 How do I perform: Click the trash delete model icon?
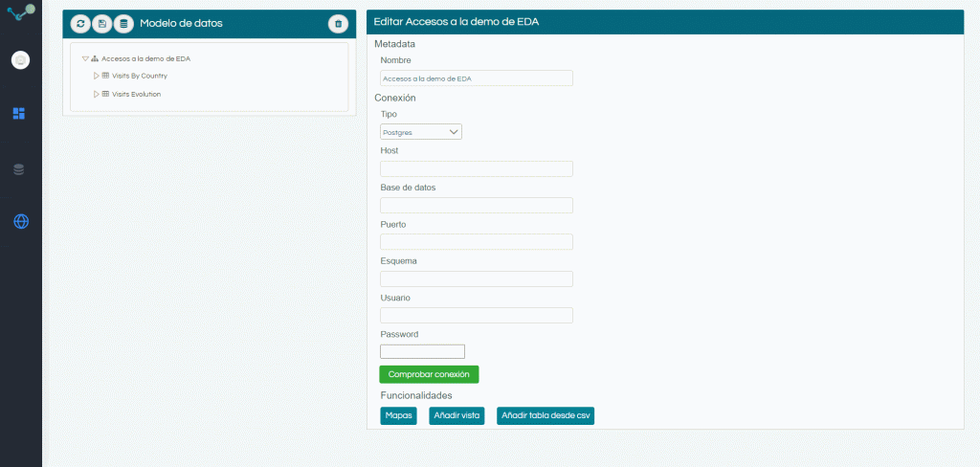point(338,24)
